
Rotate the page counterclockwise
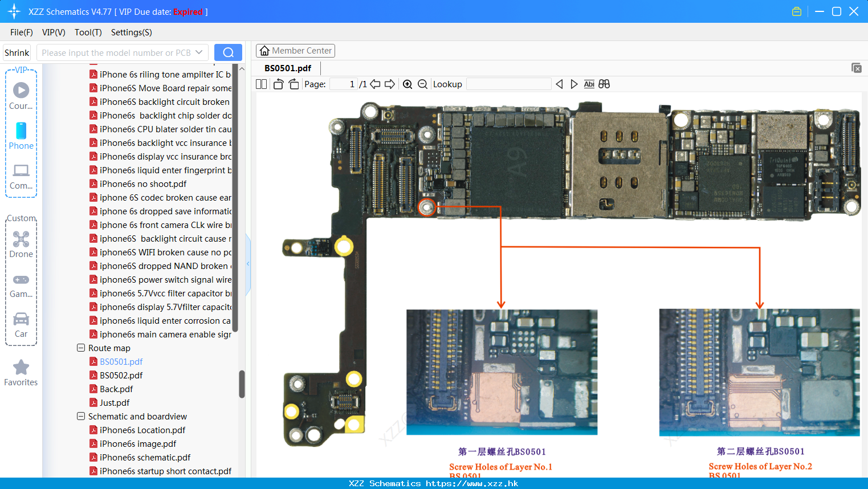click(278, 84)
